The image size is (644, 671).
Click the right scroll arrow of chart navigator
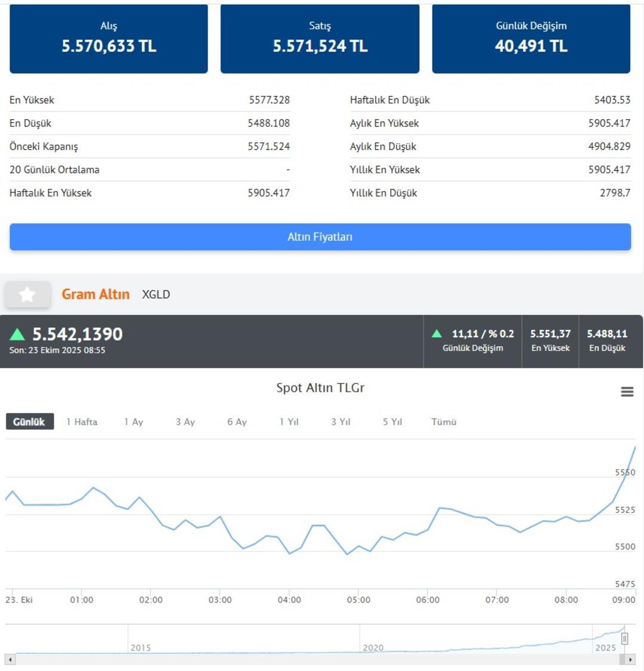pos(630,660)
